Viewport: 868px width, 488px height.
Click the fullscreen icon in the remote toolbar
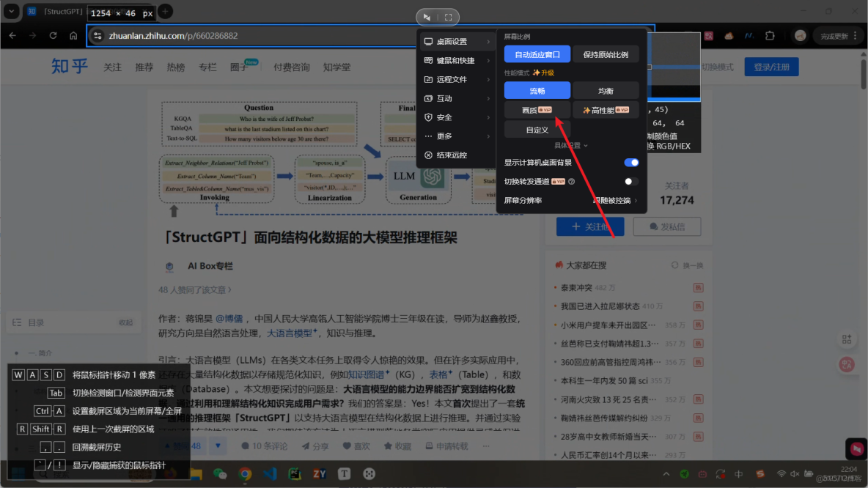tap(447, 17)
